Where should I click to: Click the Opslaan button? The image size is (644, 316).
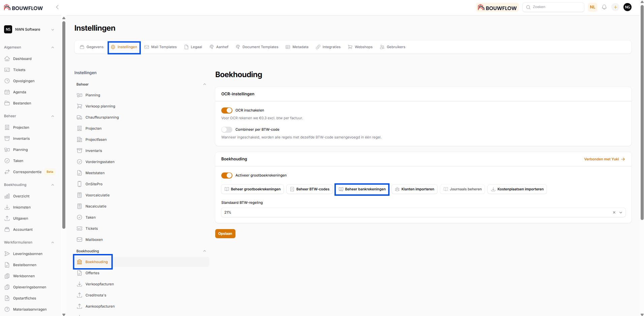pos(225,234)
